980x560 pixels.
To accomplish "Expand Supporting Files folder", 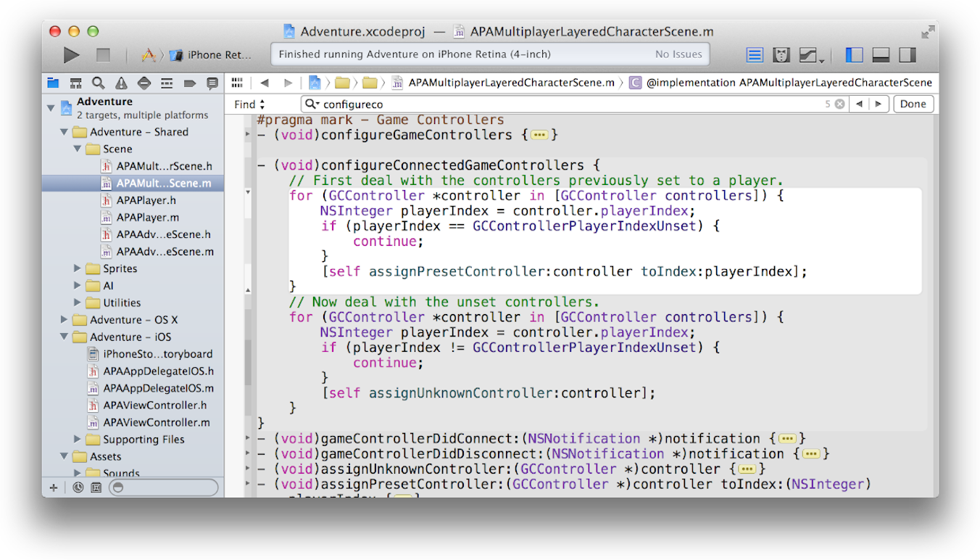I will 77,439.
